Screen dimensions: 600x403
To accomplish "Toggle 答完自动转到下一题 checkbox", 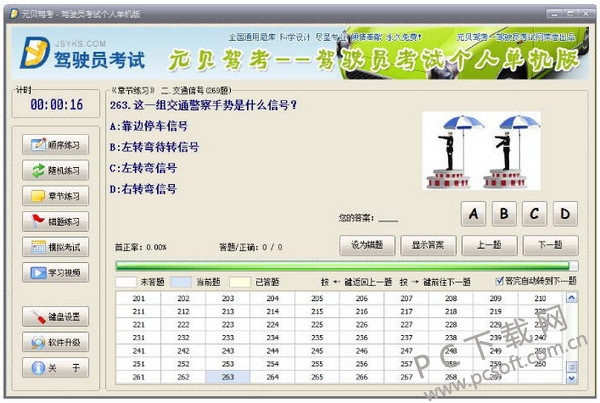I will tap(499, 281).
